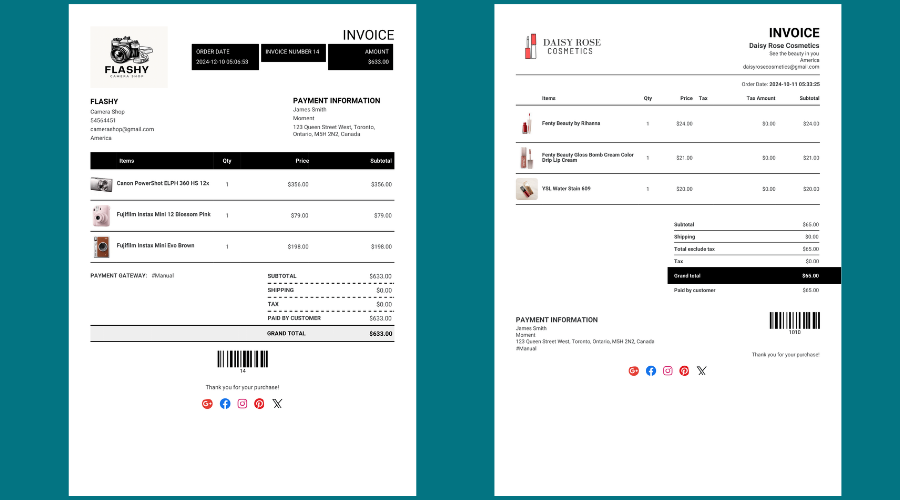This screenshot has height=500, width=900.
Task: Click Gloss Bomb Cream product image
Action: pos(526,158)
